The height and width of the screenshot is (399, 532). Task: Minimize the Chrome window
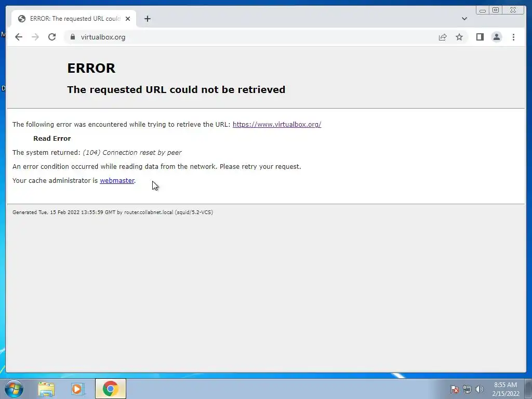tap(483, 10)
